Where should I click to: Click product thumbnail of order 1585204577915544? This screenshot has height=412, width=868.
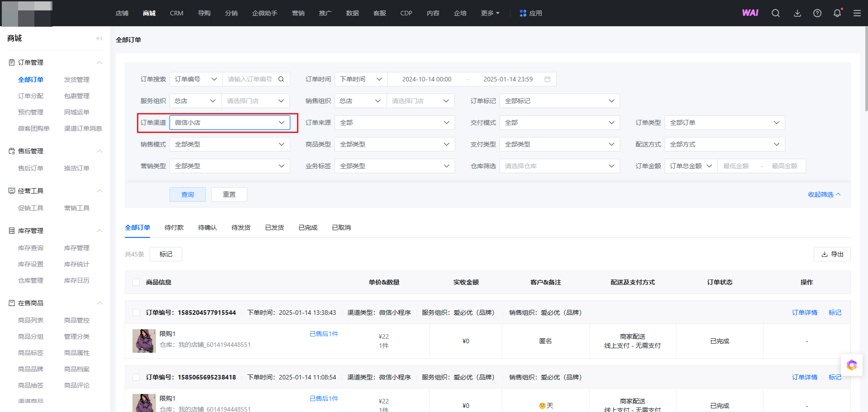click(144, 341)
